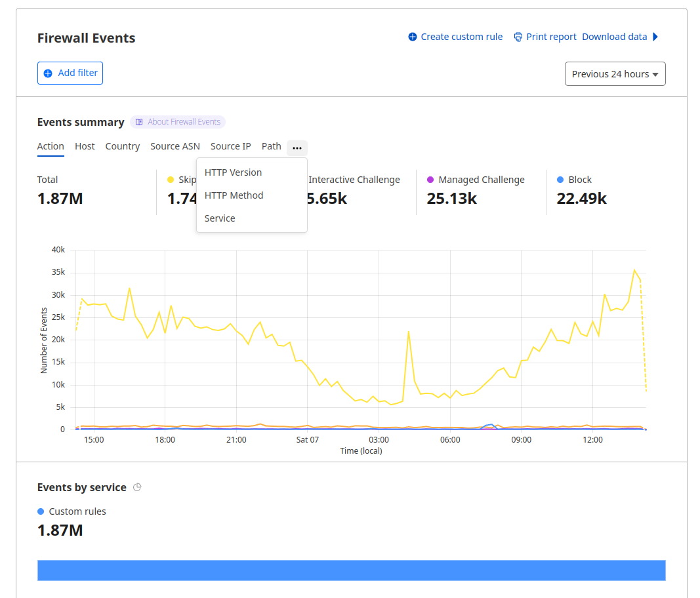Screen dimensions: 700x598
Task: Click the arrow icon beside Download data
Action: tap(655, 37)
